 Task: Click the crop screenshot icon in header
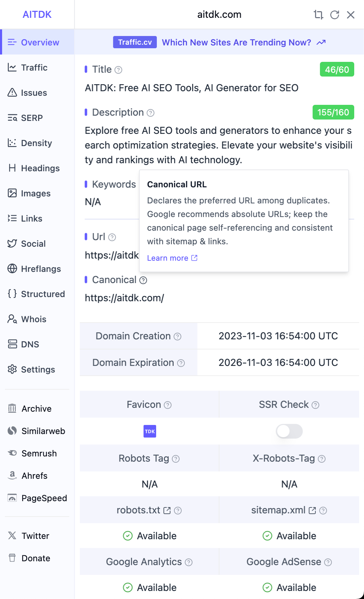(x=318, y=15)
